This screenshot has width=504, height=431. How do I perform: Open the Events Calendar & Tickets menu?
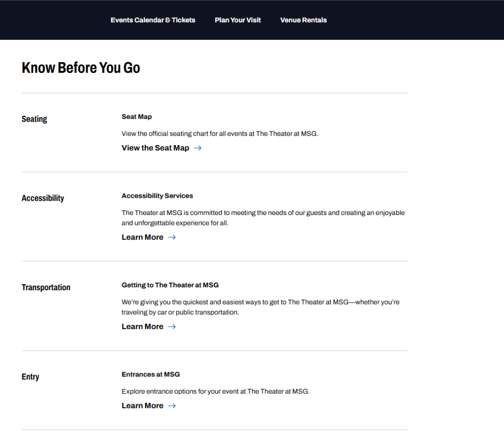pyautogui.click(x=153, y=20)
